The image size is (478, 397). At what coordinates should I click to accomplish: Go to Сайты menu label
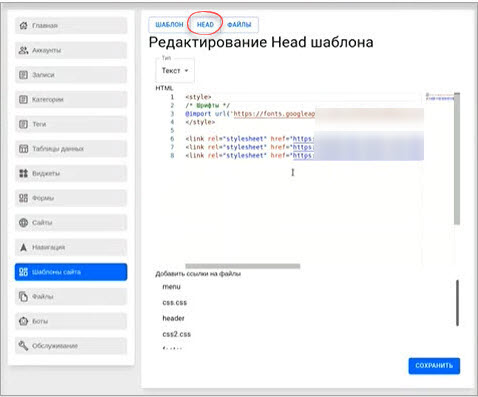(x=42, y=223)
